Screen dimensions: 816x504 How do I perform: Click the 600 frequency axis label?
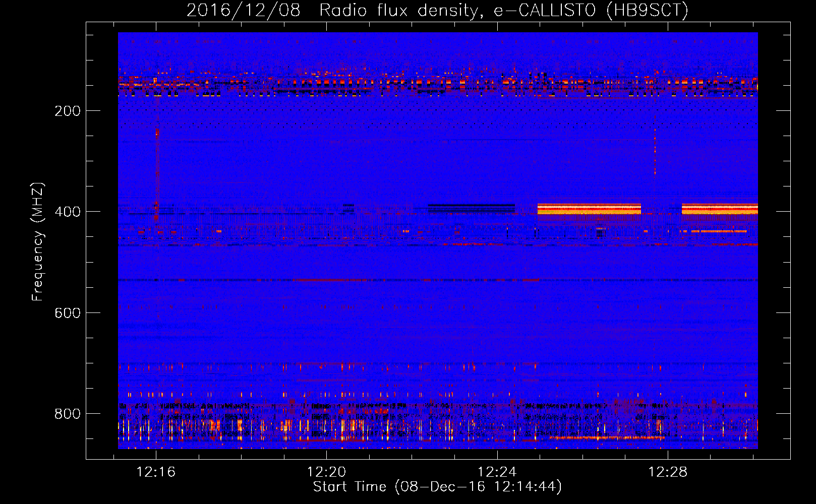[x=68, y=313]
